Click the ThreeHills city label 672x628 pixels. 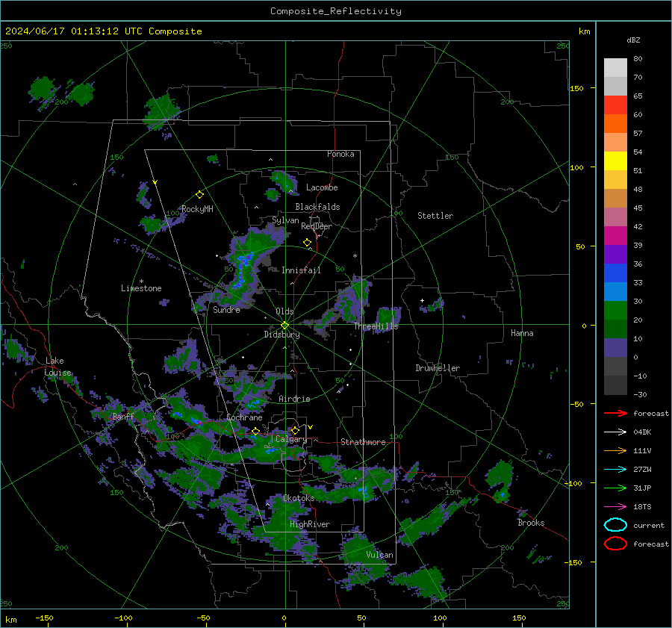[x=376, y=326]
